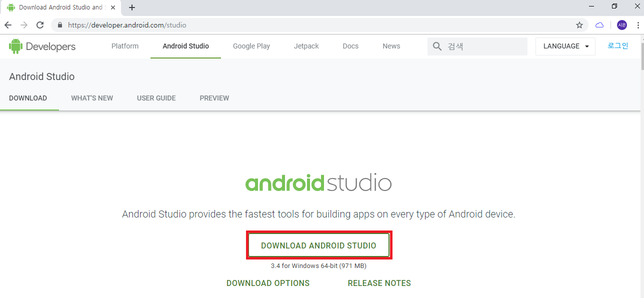Go back to the previous page
The image size is (644, 298).
[x=8, y=25]
